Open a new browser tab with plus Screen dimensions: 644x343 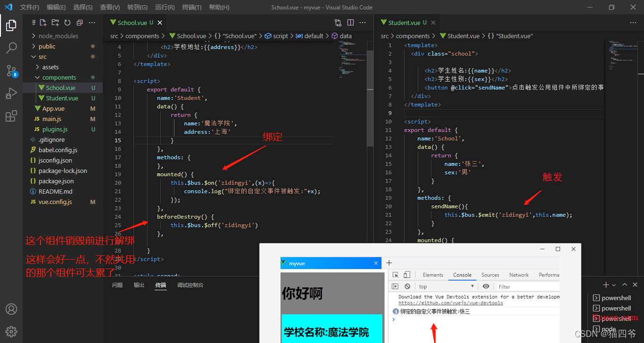click(389, 263)
